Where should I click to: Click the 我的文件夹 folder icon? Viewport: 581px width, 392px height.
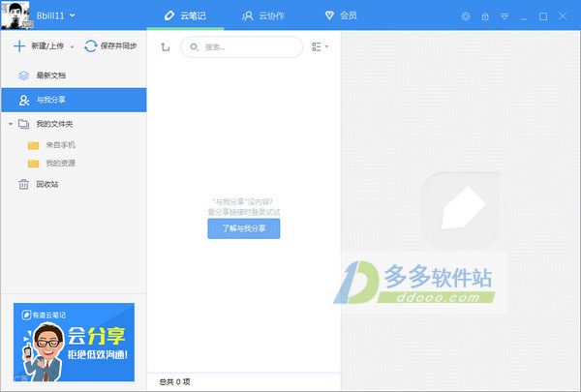click(23, 124)
